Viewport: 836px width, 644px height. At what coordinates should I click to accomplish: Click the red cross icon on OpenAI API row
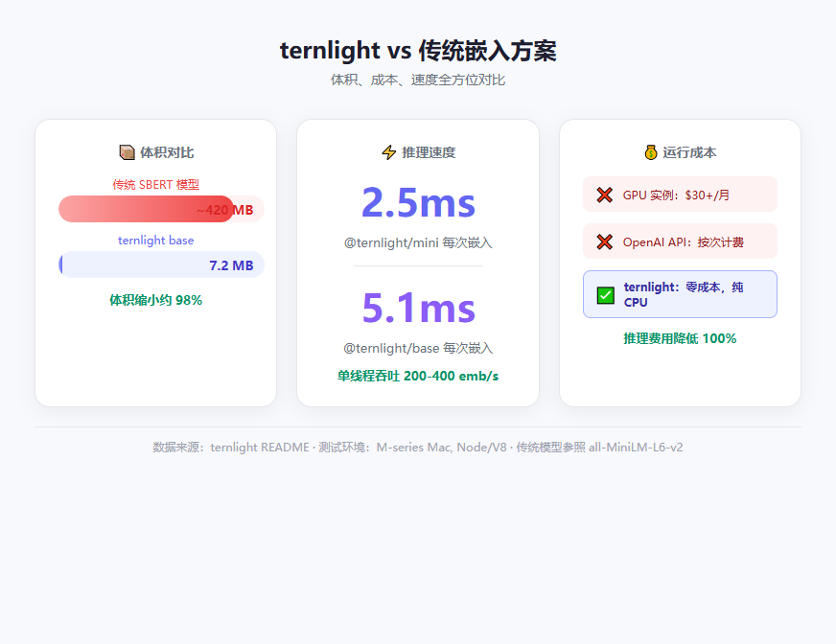605,241
